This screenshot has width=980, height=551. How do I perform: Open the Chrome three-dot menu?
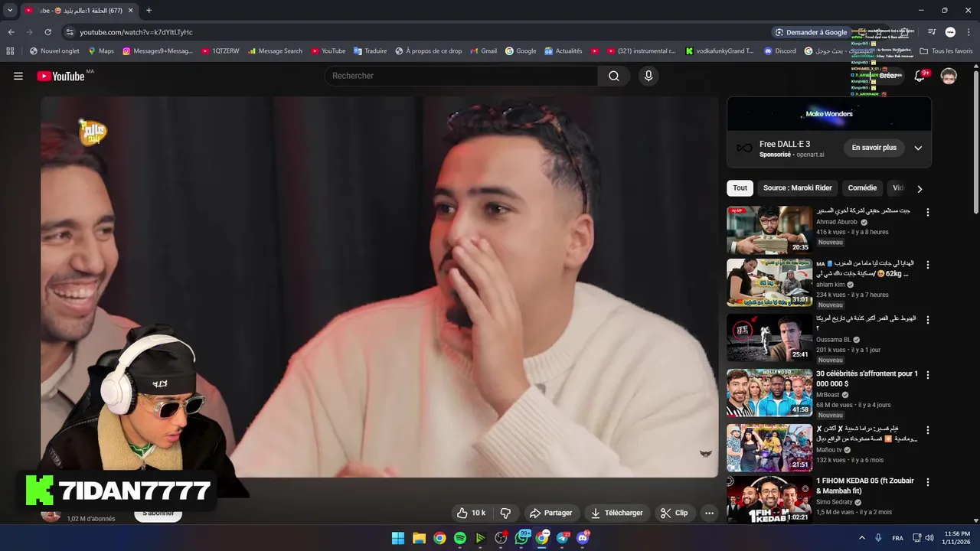tap(969, 32)
